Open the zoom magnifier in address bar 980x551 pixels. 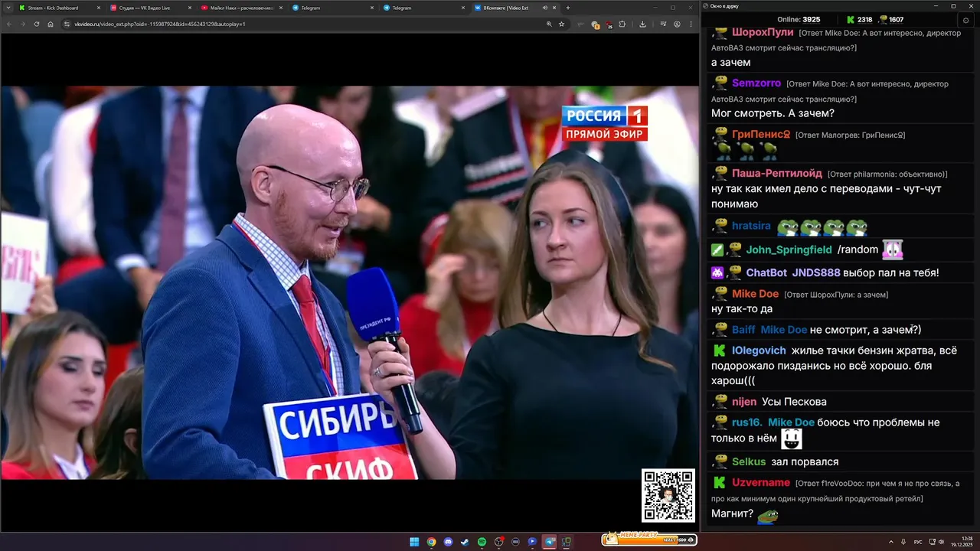click(x=549, y=24)
